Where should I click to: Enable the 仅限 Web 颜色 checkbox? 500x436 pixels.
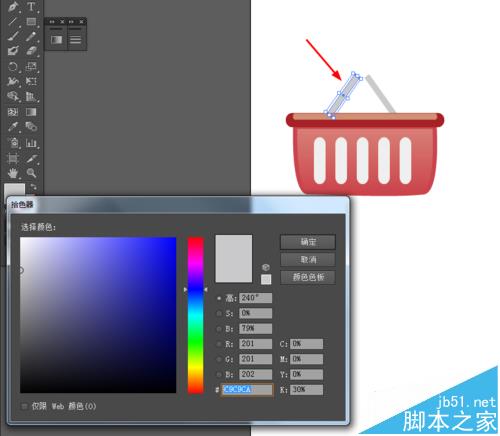click(24, 406)
